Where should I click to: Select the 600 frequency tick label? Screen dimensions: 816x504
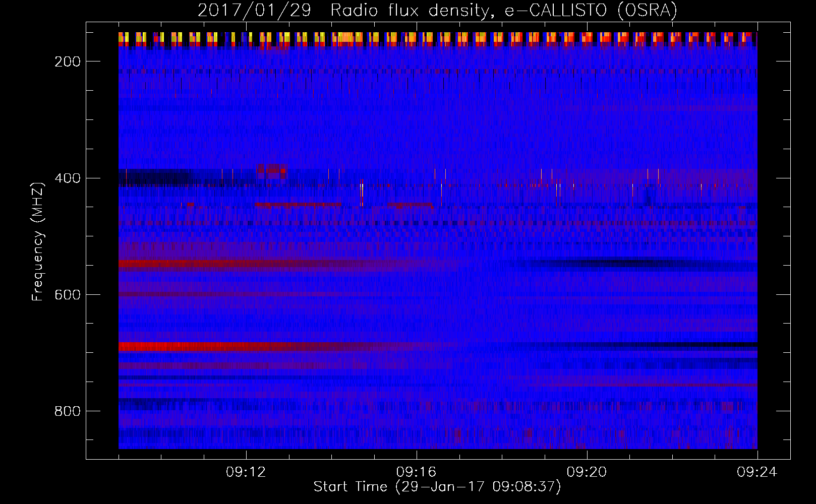(x=68, y=295)
